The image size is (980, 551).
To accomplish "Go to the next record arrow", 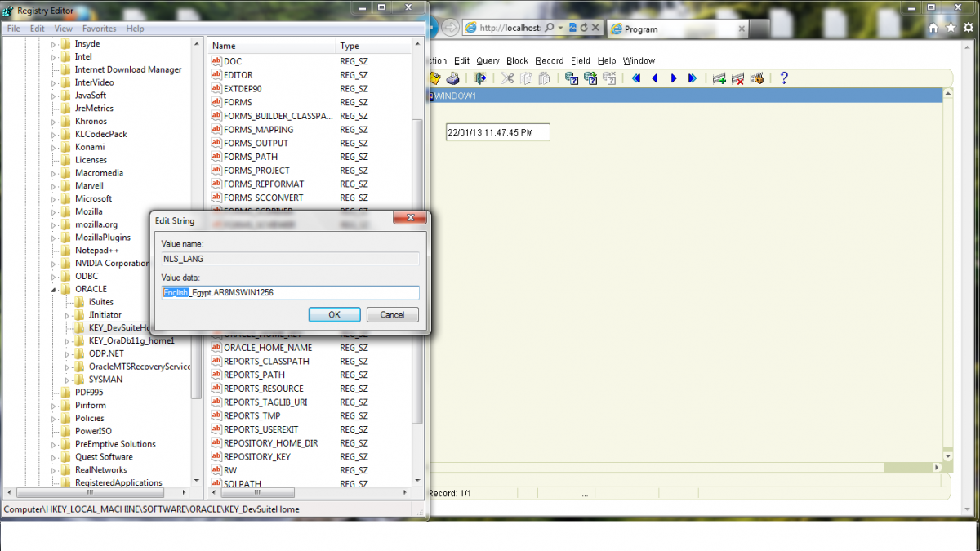I will point(674,78).
